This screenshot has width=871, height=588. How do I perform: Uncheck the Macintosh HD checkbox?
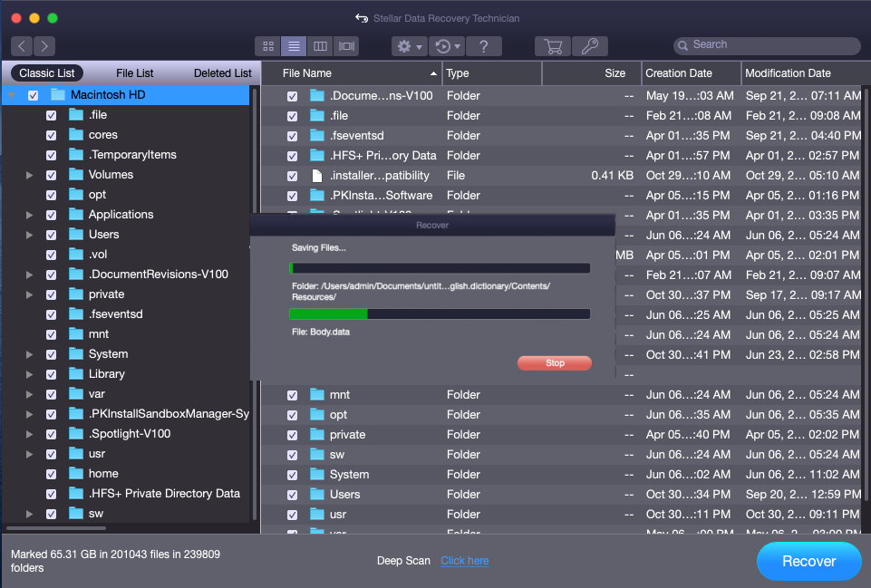coord(33,95)
